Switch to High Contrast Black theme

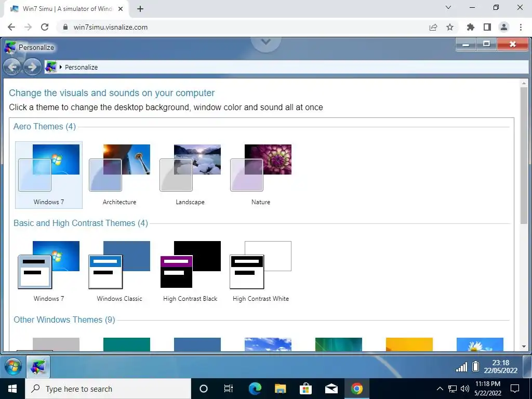coord(190,271)
